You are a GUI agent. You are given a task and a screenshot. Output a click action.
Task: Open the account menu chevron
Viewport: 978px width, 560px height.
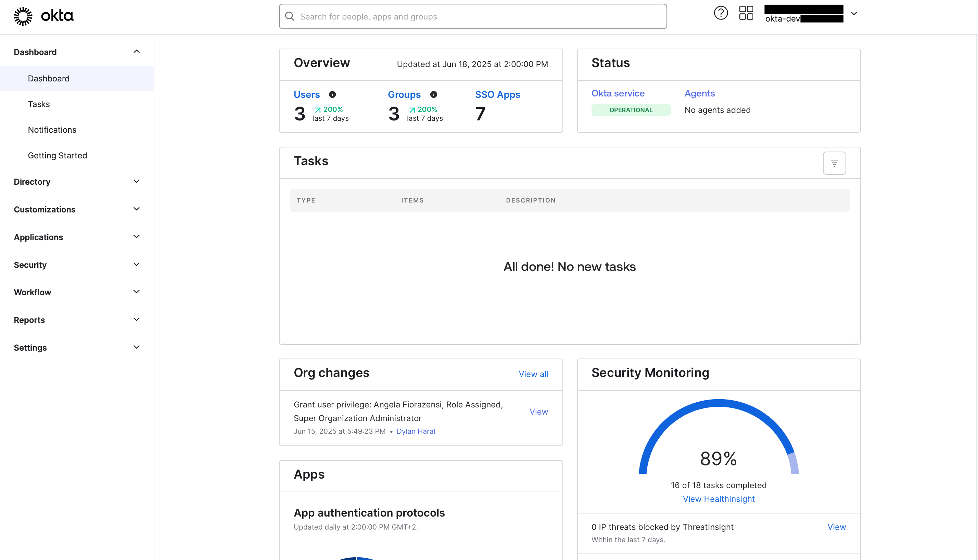coord(854,13)
